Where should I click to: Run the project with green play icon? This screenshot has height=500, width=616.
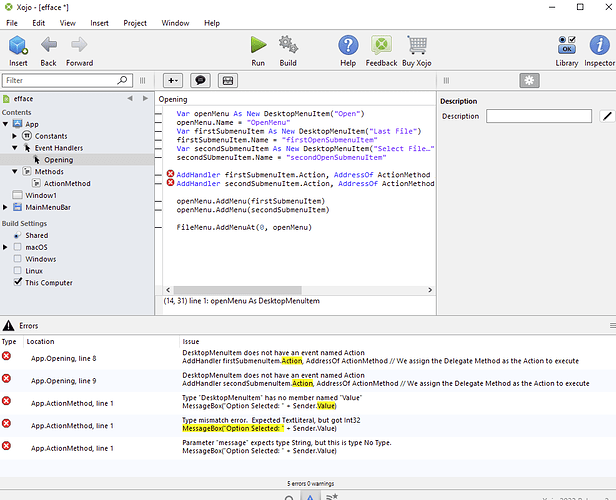point(258,45)
